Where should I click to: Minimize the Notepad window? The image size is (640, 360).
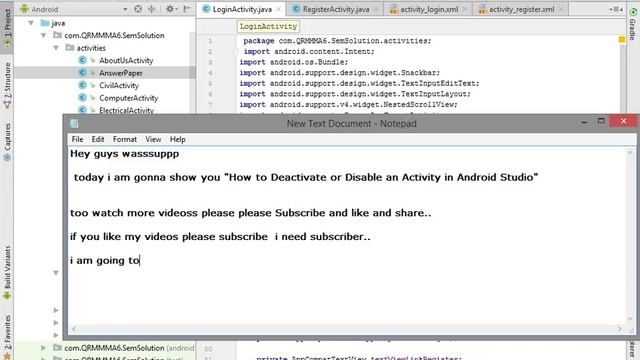(584, 122)
